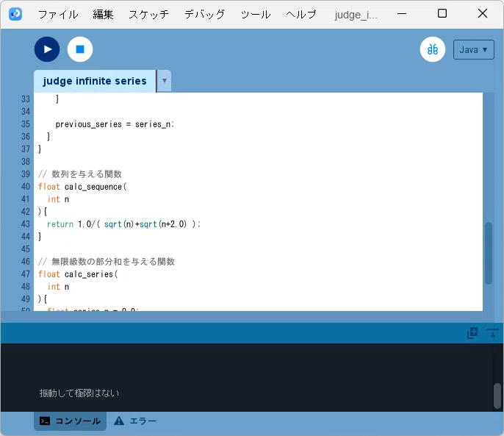Click the float calc_sequence( declaration
504x436 pixels.
click(x=82, y=187)
